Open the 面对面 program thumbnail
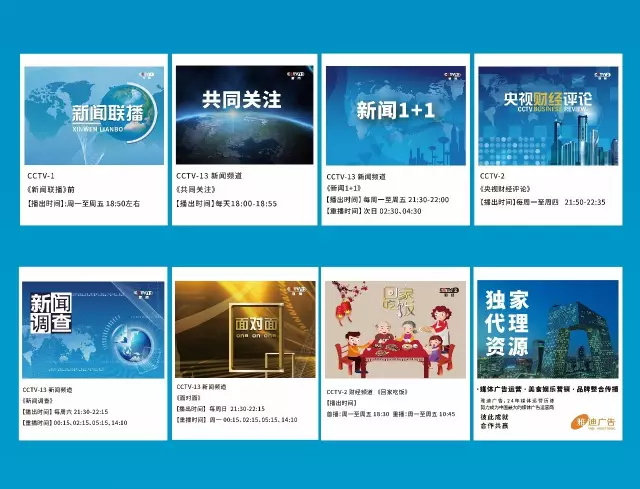 point(245,329)
